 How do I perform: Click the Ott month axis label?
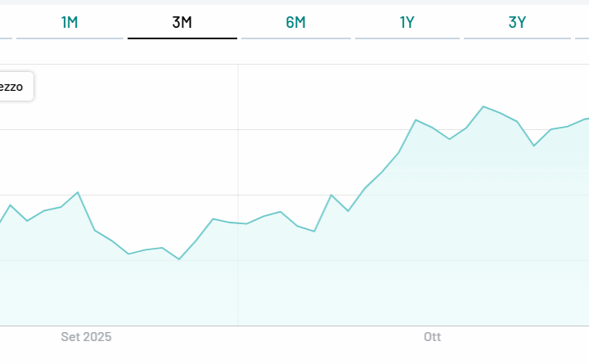pos(432,337)
